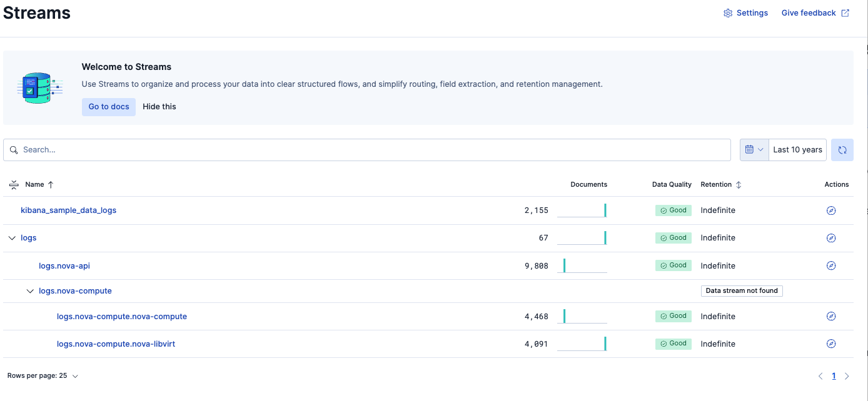Screen dimensions: 868x401
Task: Open the Rows per page dropdown
Action: click(x=43, y=376)
